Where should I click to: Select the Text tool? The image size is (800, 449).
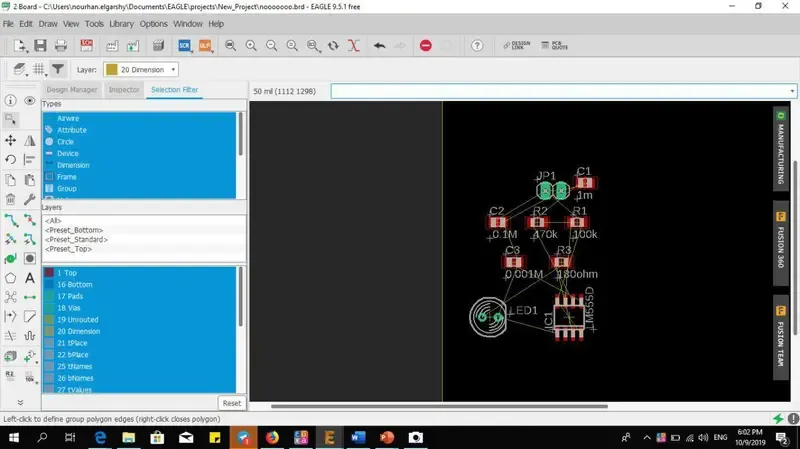29,278
